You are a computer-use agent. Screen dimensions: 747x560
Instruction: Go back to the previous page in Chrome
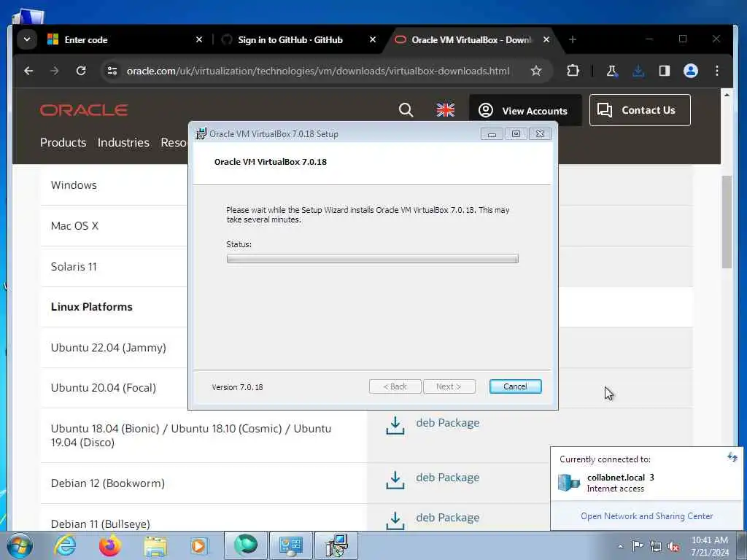(x=28, y=71)
